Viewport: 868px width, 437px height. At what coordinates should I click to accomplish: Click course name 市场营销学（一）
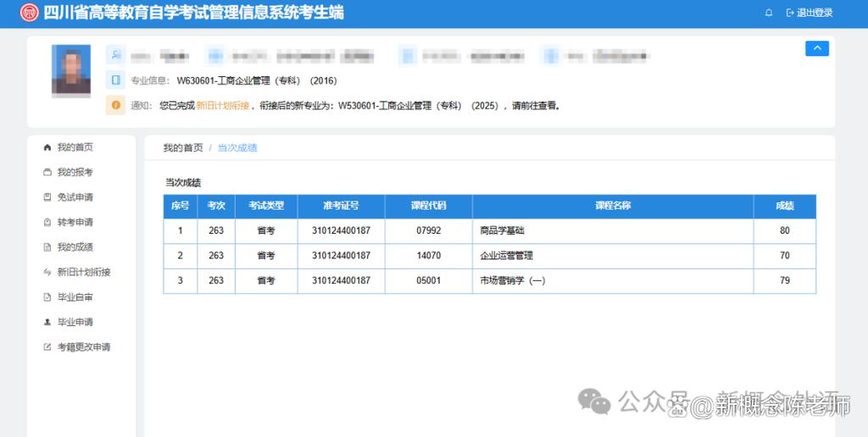click(x=513, y=280)
